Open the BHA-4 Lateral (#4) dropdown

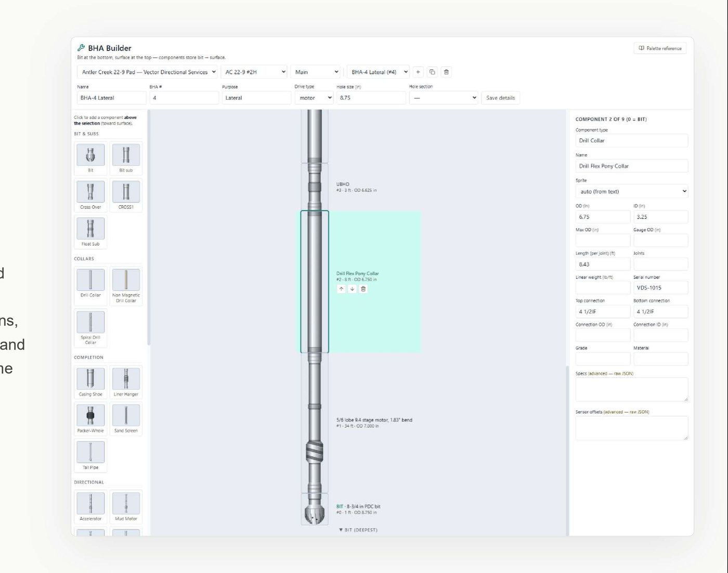click(x=379, y=72)
